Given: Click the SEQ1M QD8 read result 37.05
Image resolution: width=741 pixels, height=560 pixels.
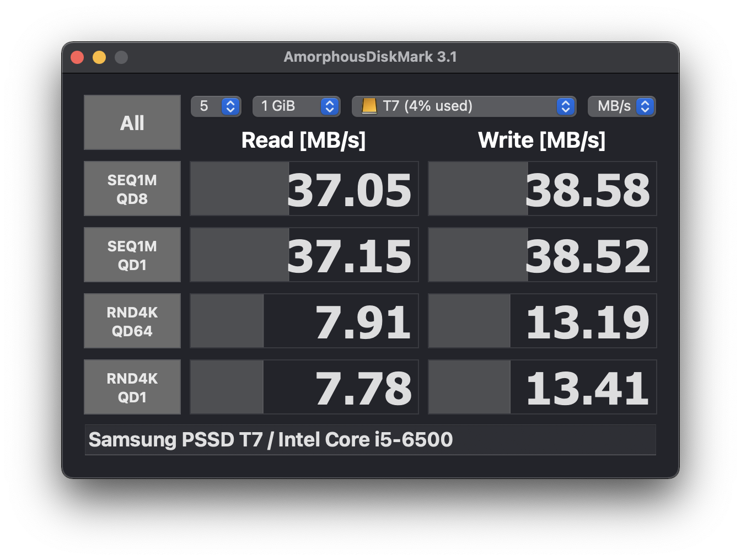Looking at the screenshot, I should [x=304, y=189].
